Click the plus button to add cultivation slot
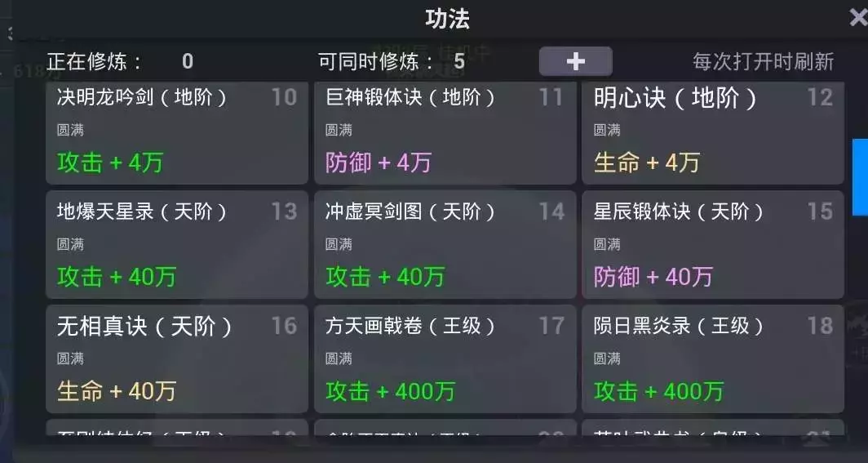The width and height of the screenshot is (868, 463). click(x=575, y=61)
